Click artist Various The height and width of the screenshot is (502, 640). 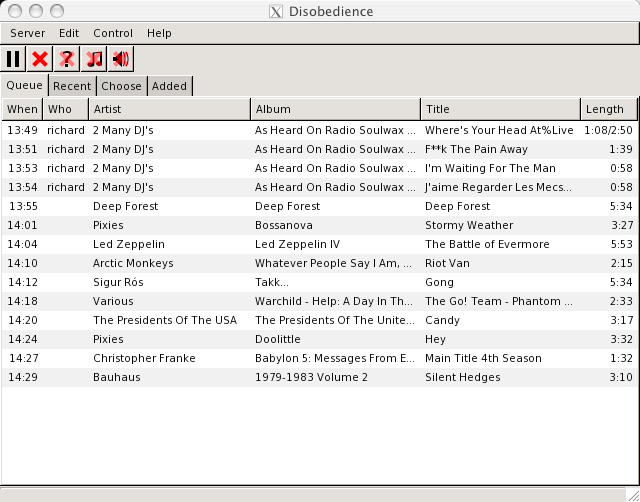(x=113, y=301)
